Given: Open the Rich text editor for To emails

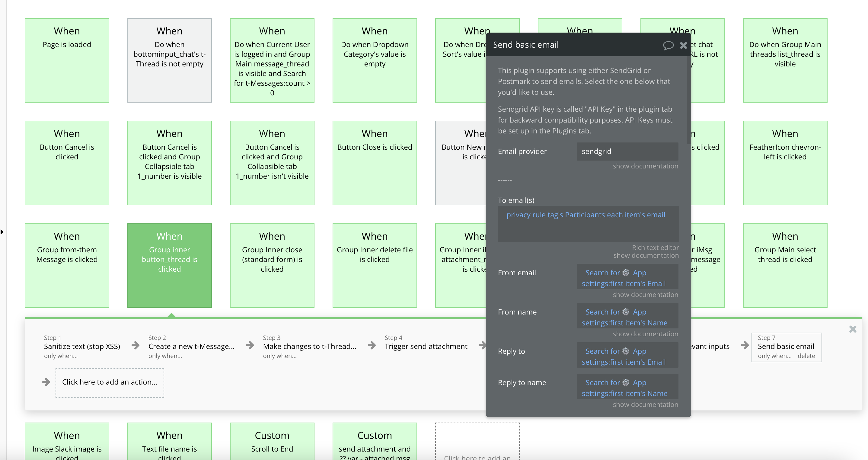Looking at the screenshot, I should tap(654, 247).
